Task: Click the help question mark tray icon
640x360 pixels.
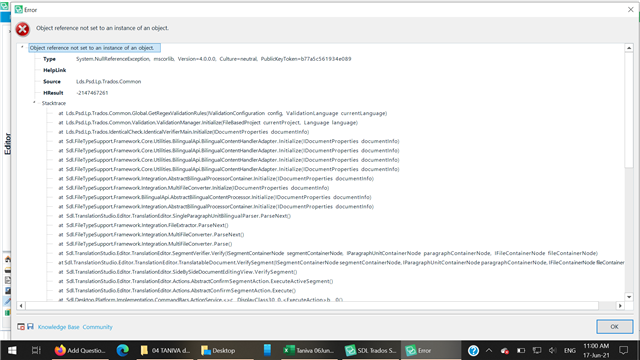Action: point(473,350)
